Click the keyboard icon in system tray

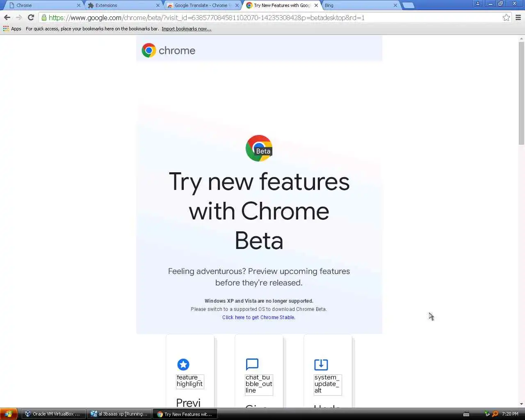coord(466,414)
